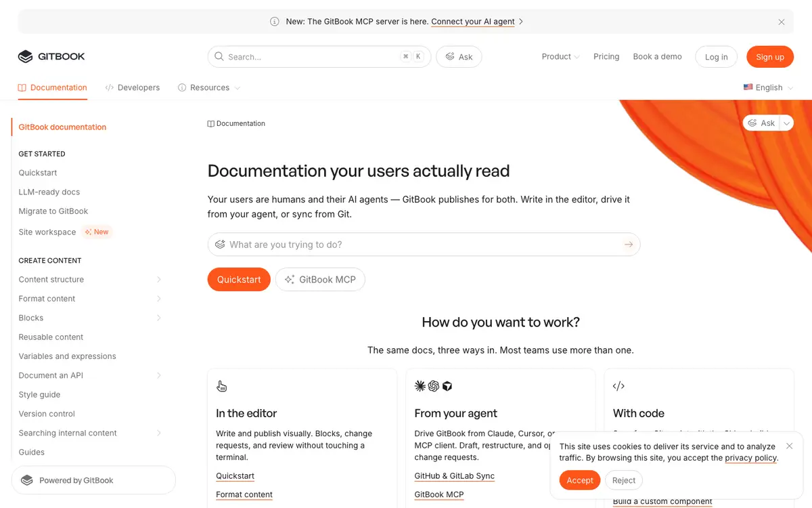Reject the cookies
This screenshot has height=508, width=812.
click(x=624, y=480)
